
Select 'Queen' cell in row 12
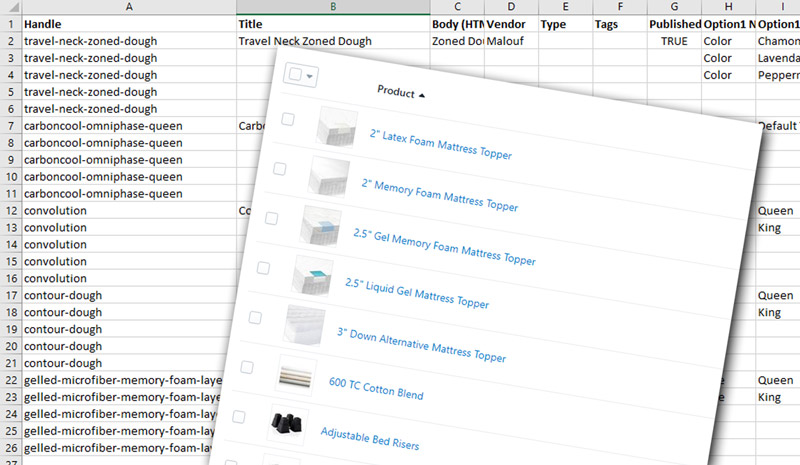(x=778, y=210)
